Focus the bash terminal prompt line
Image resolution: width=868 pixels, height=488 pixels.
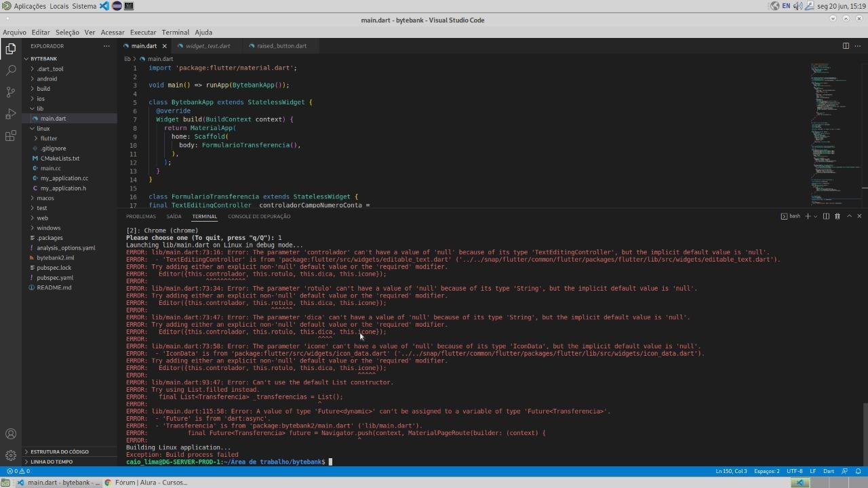[x=228, y=462]
